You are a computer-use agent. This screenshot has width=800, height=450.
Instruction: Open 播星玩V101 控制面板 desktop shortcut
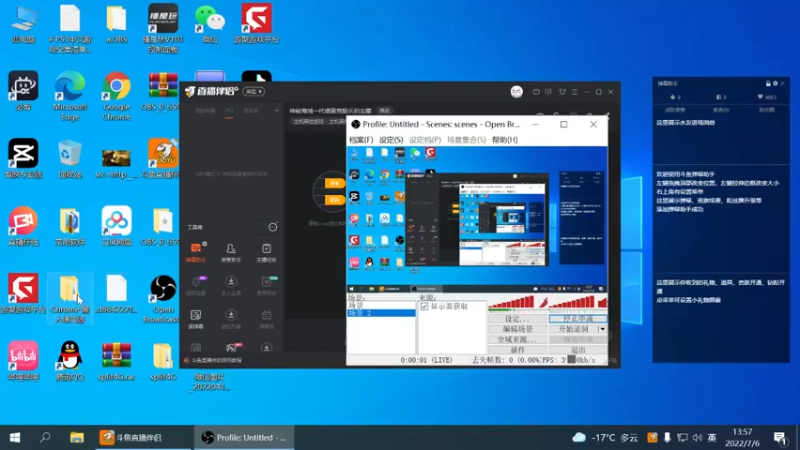[163, 29]
